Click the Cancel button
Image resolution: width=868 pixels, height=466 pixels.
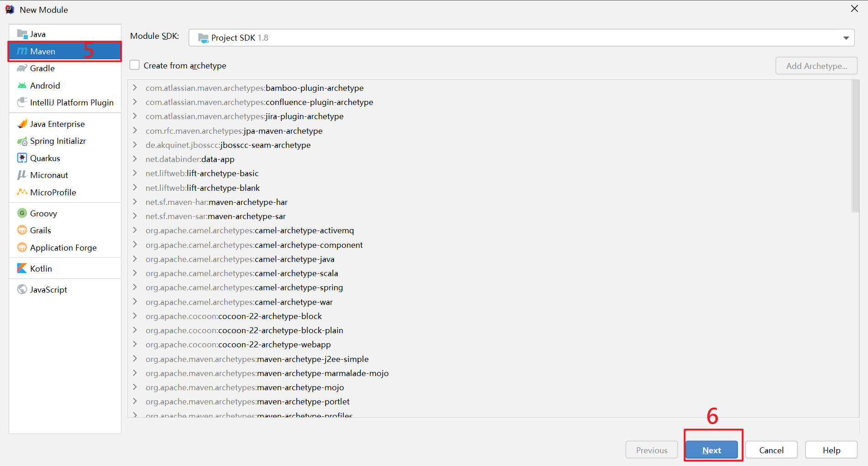[x=771, y=450]
